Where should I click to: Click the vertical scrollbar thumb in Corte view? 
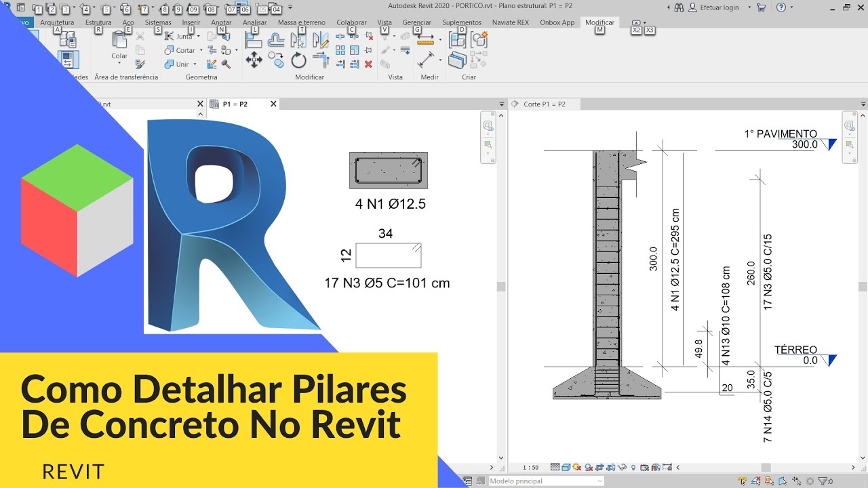pos(863,287)
